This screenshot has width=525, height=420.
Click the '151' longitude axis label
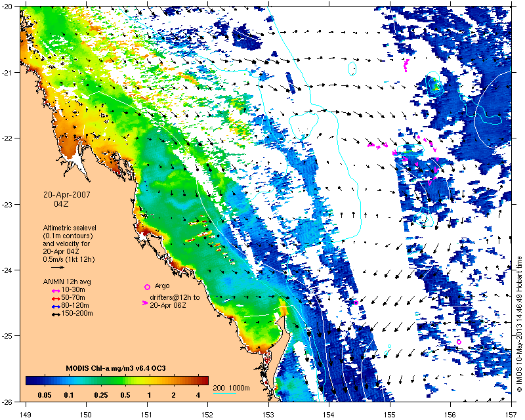tap(147, 415)
